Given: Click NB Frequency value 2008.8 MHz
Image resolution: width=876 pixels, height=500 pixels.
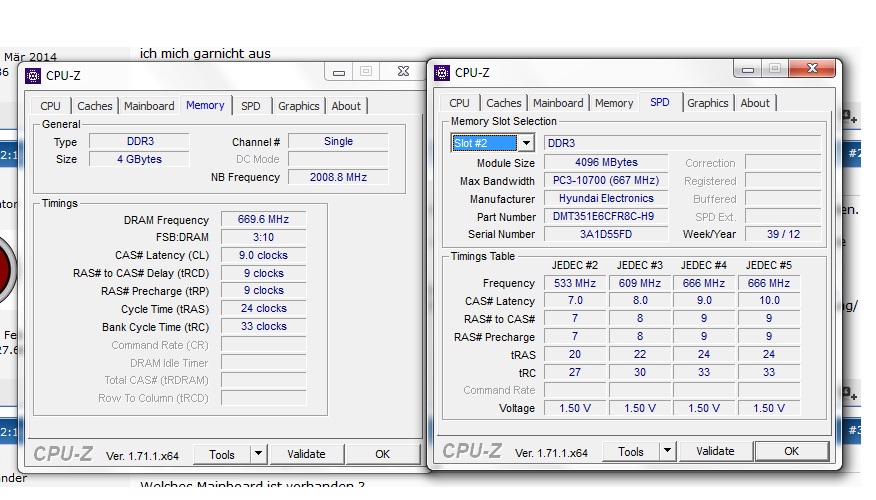Looking at the screenshot, I should [339, 177].
